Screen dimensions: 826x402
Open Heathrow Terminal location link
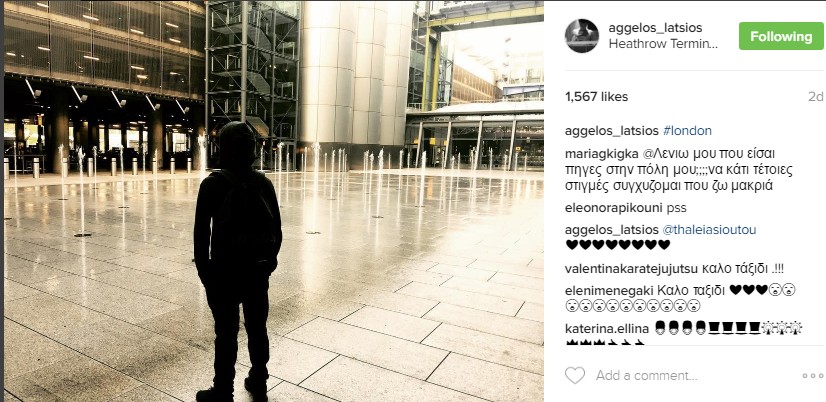coord(663,44)
